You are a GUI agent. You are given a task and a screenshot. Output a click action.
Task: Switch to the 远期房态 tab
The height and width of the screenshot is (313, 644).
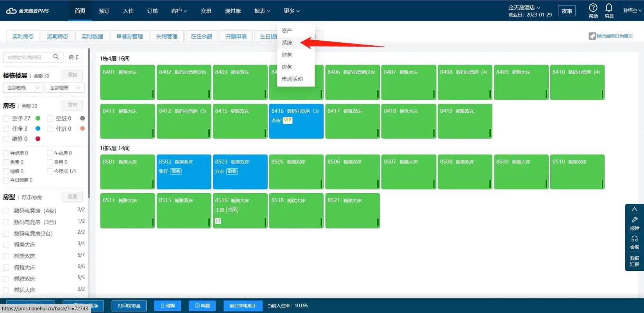(57, 36)
